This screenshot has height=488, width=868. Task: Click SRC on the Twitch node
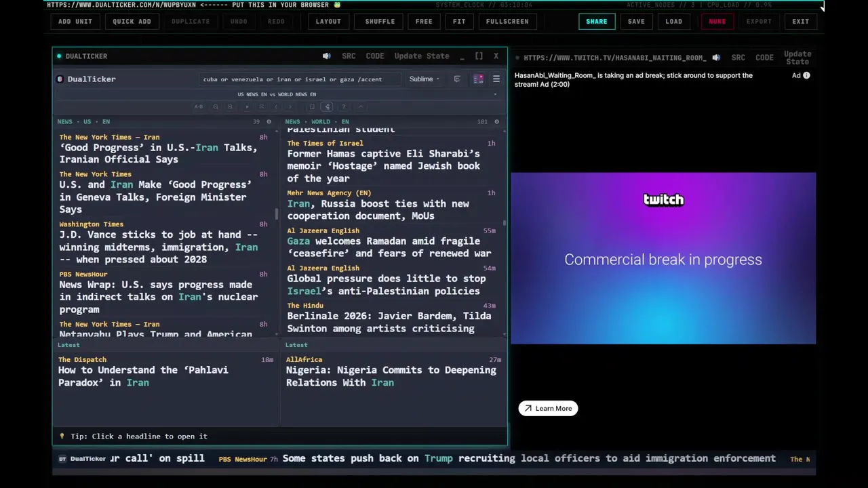(738, 58)
